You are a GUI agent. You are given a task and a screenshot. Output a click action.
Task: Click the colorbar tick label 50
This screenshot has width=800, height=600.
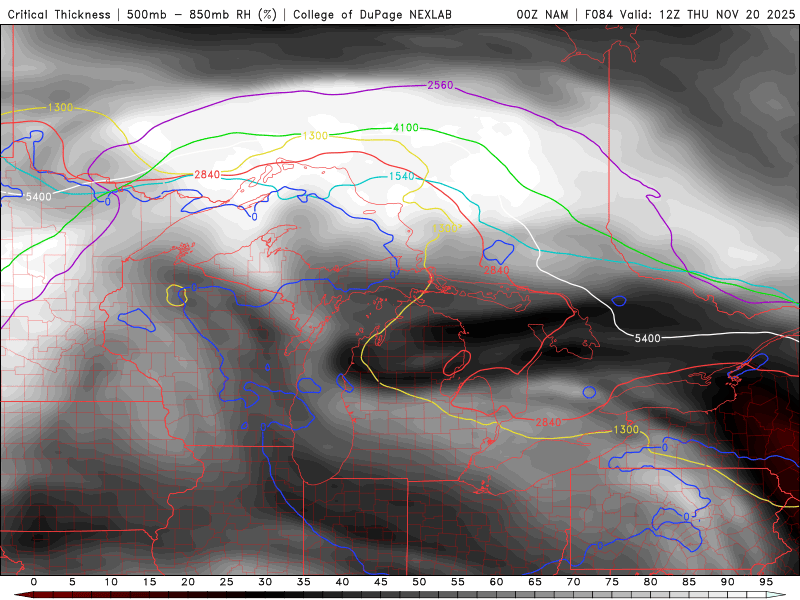tap(419, 582)
